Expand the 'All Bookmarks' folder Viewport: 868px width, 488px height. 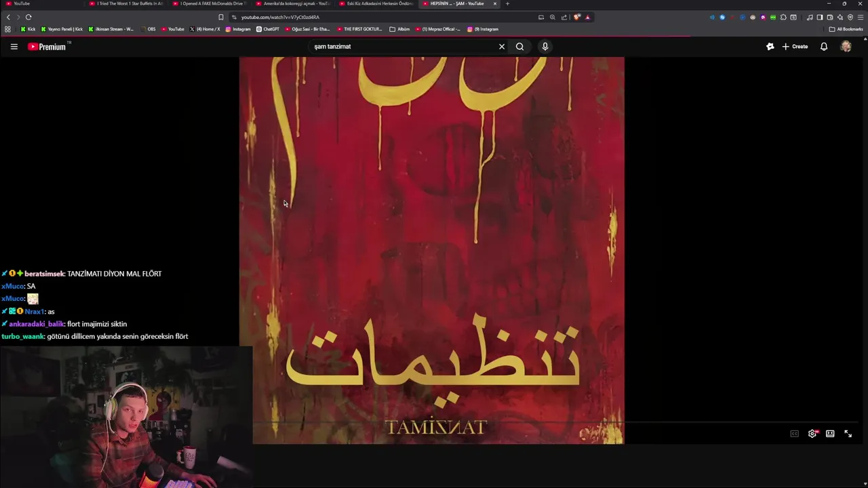click(x=846, y=29)
